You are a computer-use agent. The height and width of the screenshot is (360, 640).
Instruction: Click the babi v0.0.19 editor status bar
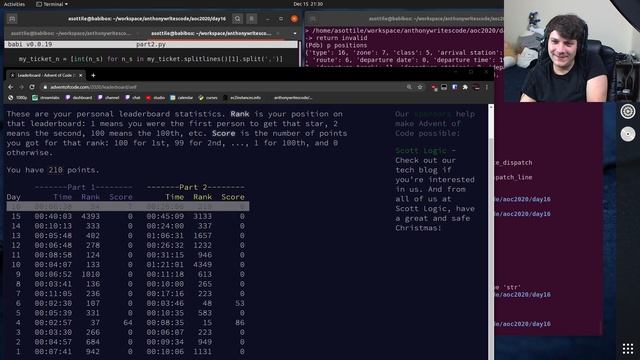(x=151, y=44)
